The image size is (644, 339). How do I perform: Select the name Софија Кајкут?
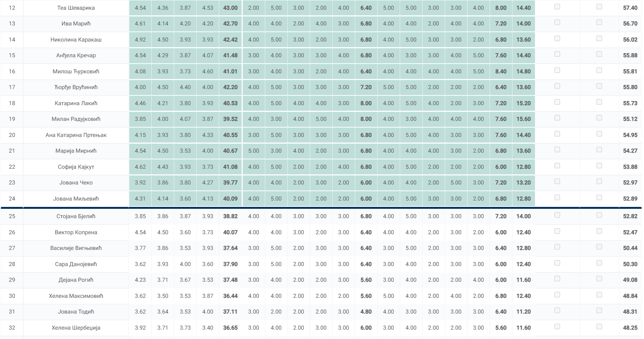pyautogui.click(x=76, y=167)
